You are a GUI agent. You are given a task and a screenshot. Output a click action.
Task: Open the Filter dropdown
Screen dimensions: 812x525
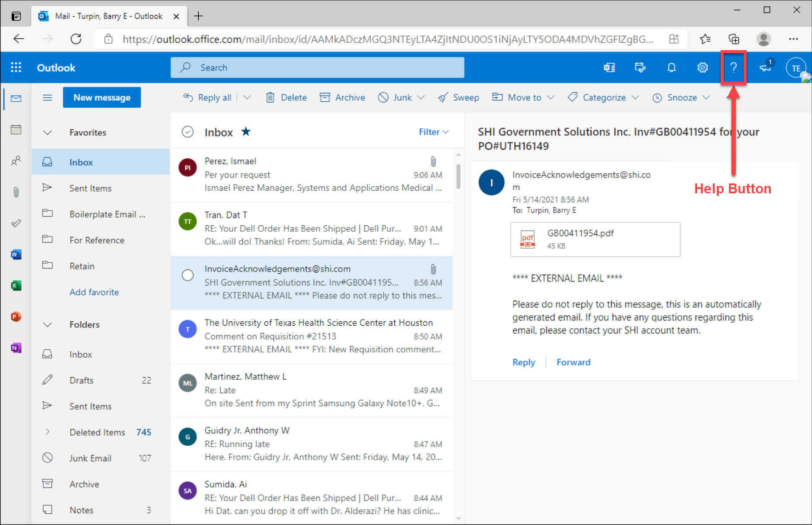[x=433, y=132]
